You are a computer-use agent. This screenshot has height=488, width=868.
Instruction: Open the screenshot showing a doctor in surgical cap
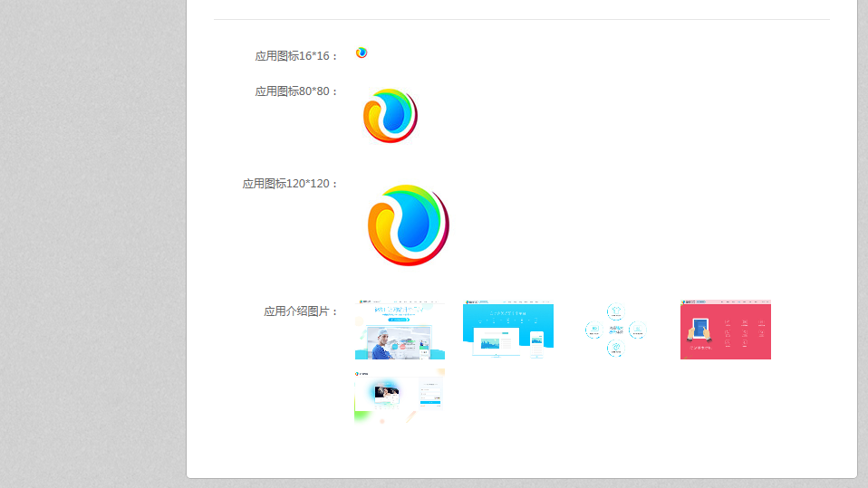[x=400, y=330]
